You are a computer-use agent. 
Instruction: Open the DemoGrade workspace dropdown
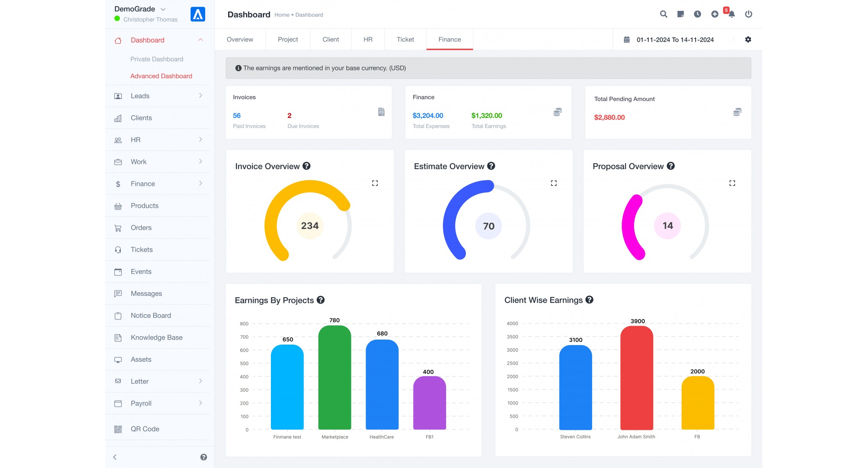click(x=140, y=9)
